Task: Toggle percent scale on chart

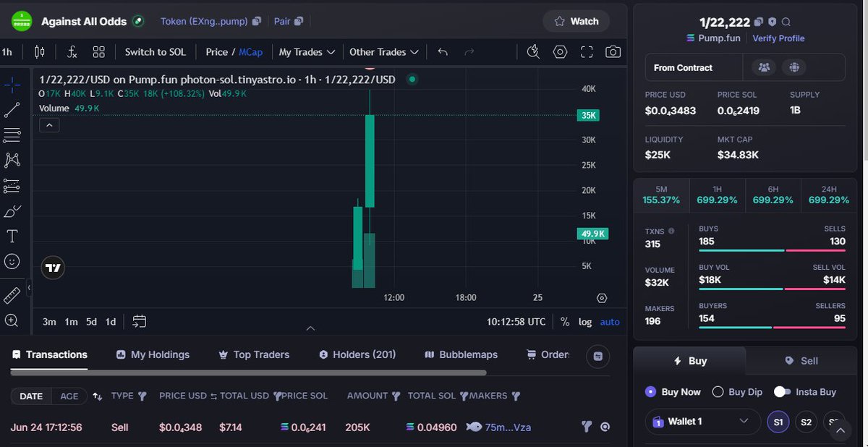Action: pos(564,321)
